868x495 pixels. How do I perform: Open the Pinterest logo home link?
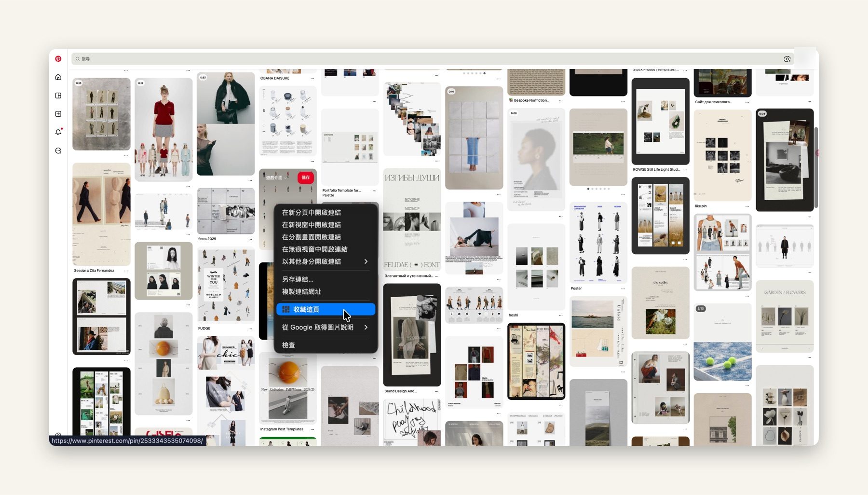58,59
